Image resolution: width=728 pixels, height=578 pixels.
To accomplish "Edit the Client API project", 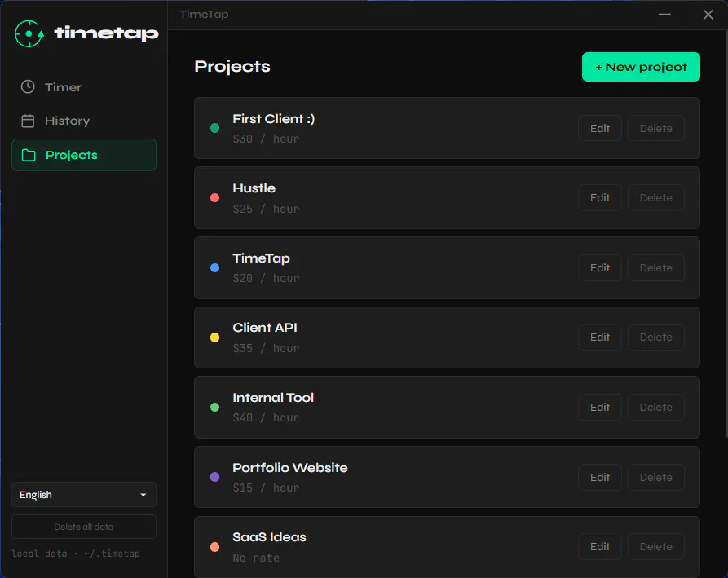I will (600, 337).
